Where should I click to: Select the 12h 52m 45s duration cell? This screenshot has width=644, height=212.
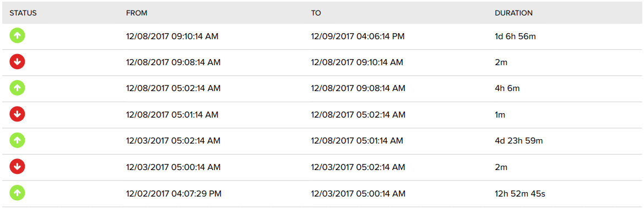coord(520,193)
